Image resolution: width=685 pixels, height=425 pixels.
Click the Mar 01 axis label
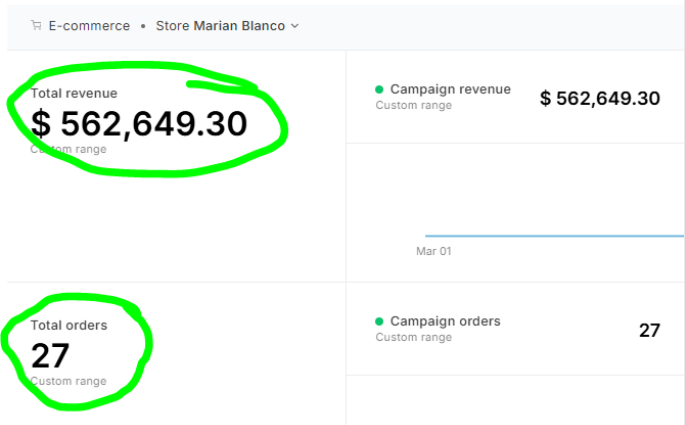[x=433, y=251]
